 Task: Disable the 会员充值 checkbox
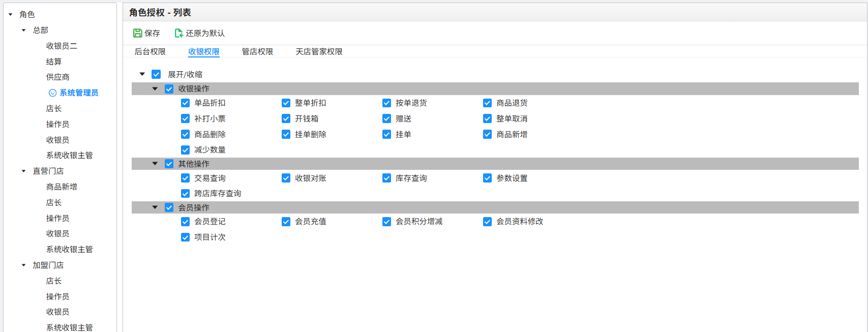[x=286, y=222]
